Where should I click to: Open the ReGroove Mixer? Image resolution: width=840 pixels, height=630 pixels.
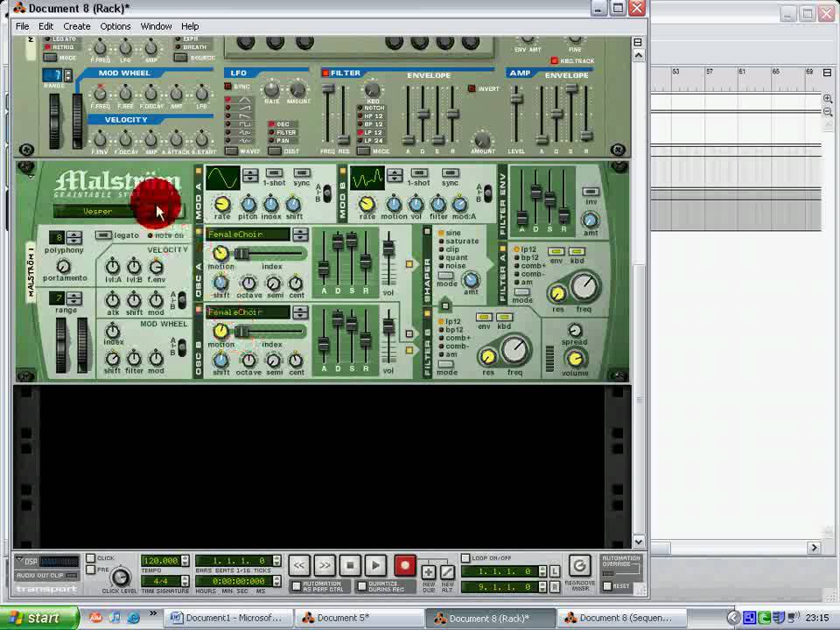click(x=579, y=566)
